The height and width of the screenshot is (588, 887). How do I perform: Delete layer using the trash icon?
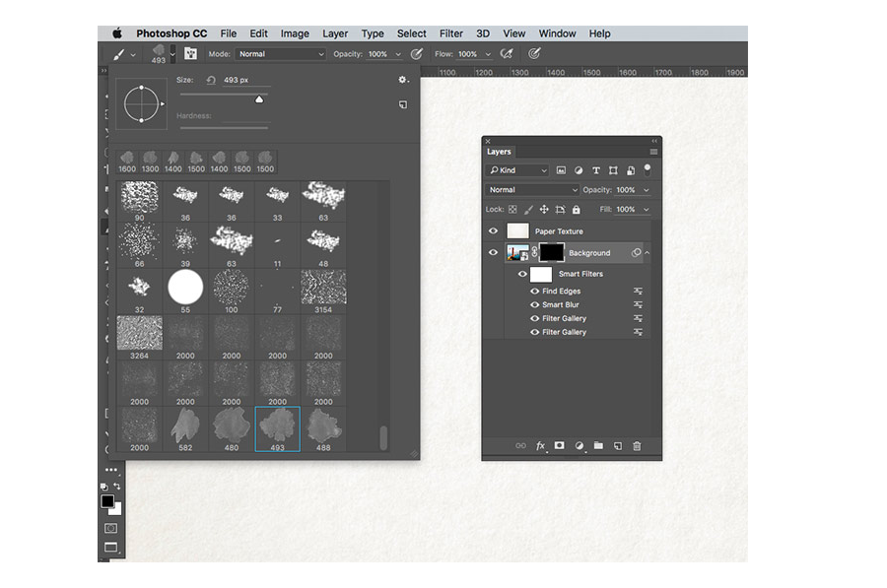(x=637, y=445)
